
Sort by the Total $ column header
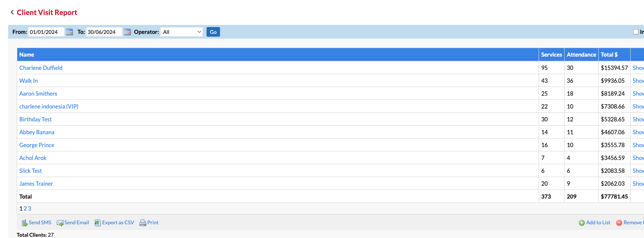point(609,54)
